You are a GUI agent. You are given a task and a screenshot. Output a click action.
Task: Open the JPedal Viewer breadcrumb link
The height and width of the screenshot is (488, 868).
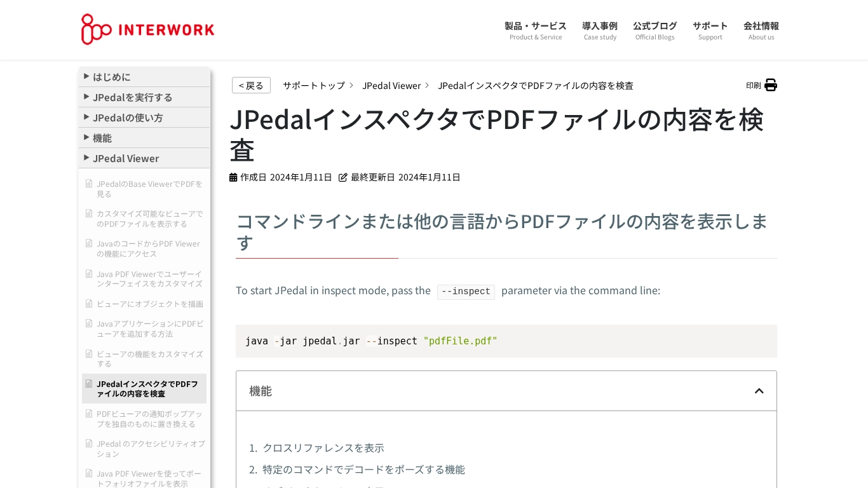(x=391, y=85)
